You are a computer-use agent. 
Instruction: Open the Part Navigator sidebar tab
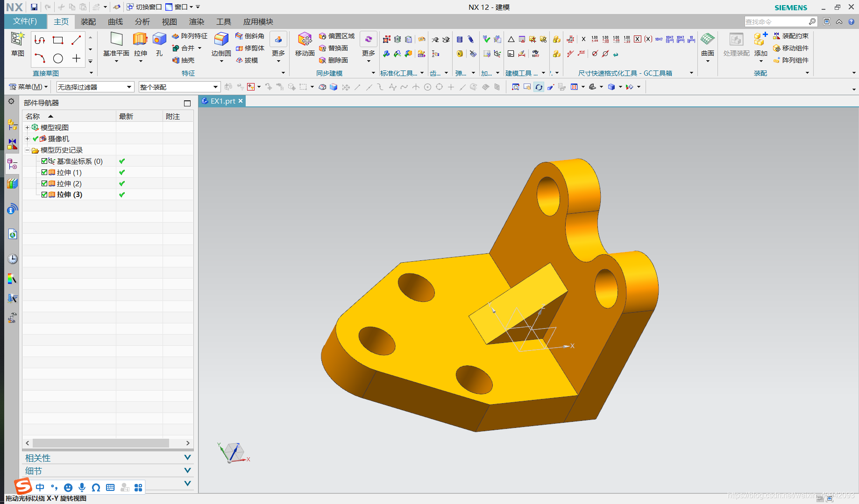pyautogui.click(x=13, y=164)
